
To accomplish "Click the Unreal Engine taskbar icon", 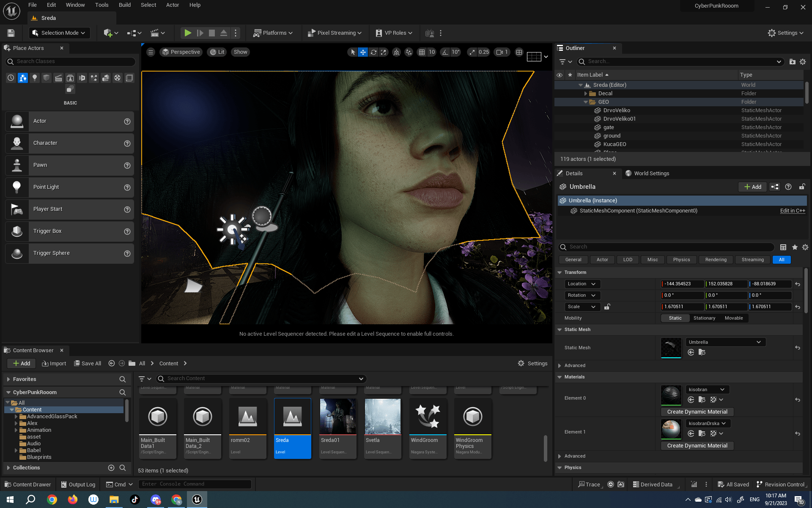I will click(197, 500).
